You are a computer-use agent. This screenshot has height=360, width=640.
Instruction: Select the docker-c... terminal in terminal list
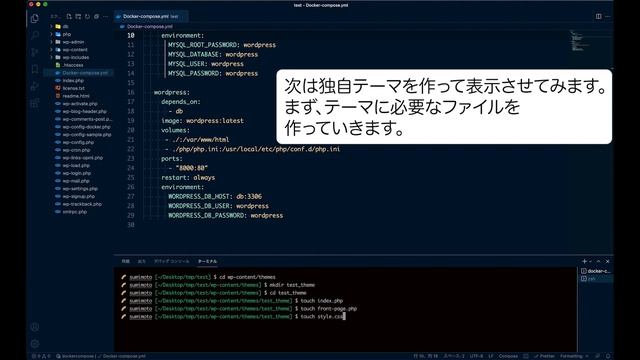tap(596, 271)
